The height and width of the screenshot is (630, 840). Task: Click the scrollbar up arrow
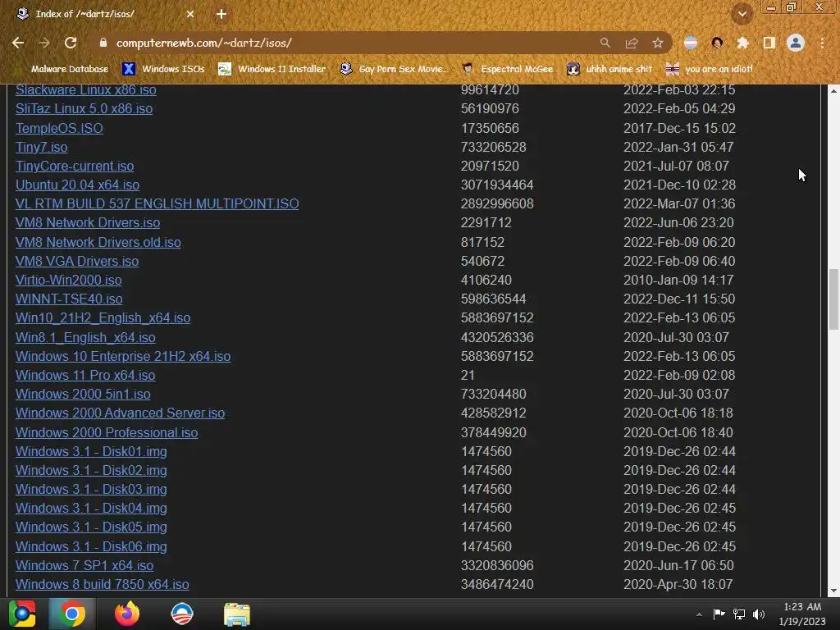(833, 91)
